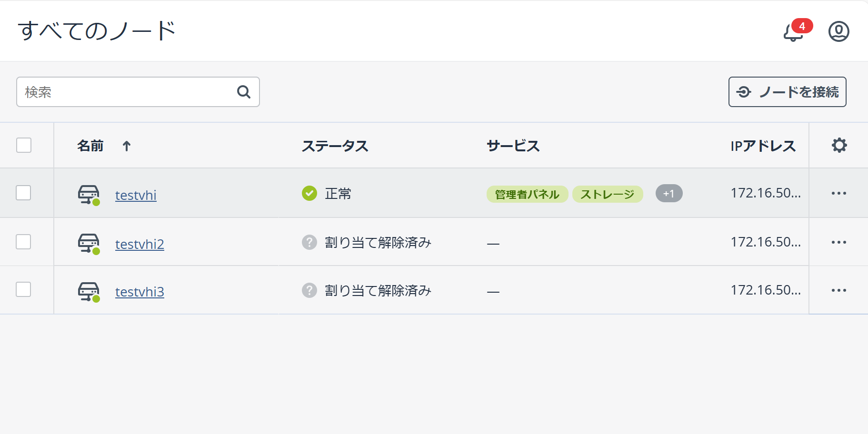The width and height of the screenshot is (868, 434).
Task: Click the testvhi node server icon
Action: point(89,195)
